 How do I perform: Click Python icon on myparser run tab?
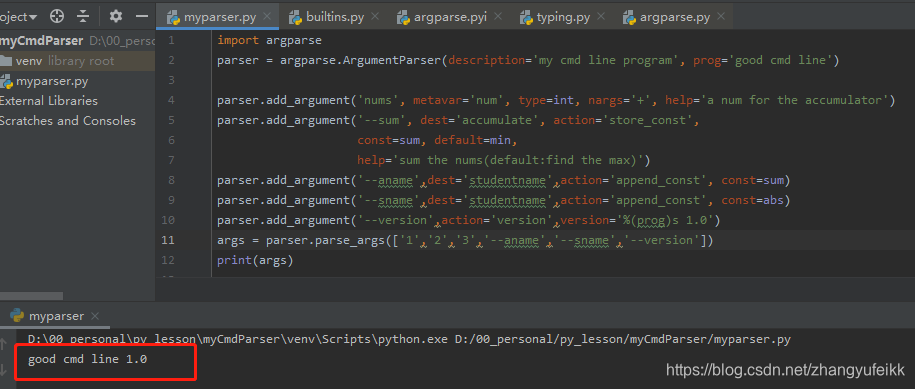[x=17, y=316]
